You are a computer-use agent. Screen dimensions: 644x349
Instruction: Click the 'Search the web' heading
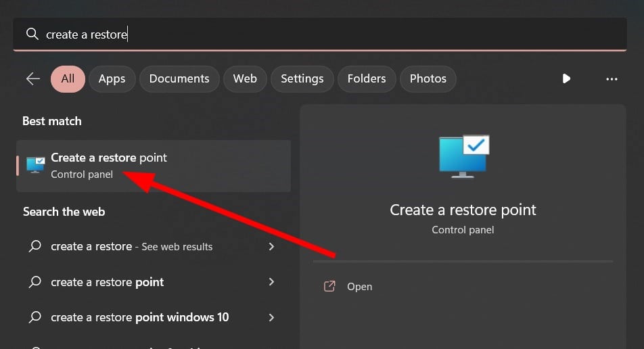64,212
